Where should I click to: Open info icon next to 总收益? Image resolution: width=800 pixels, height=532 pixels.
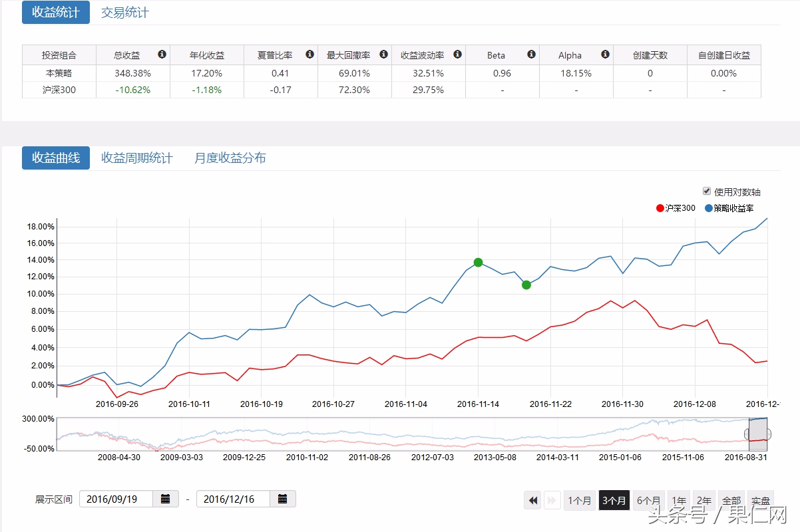tap(162, 55)
